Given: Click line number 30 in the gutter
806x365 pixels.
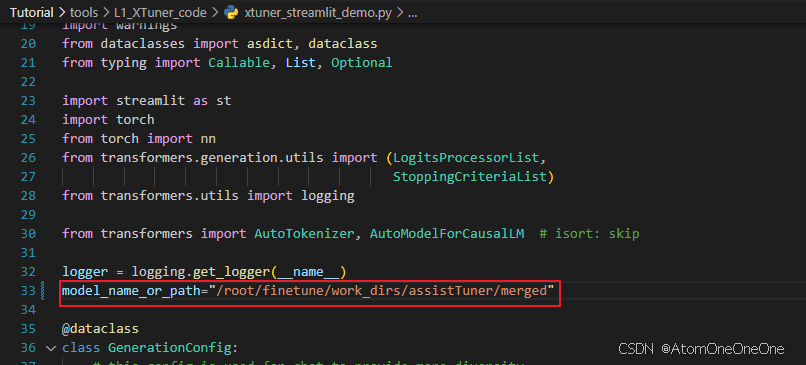Looking at the screenshot, I should (x=28, y=234).
